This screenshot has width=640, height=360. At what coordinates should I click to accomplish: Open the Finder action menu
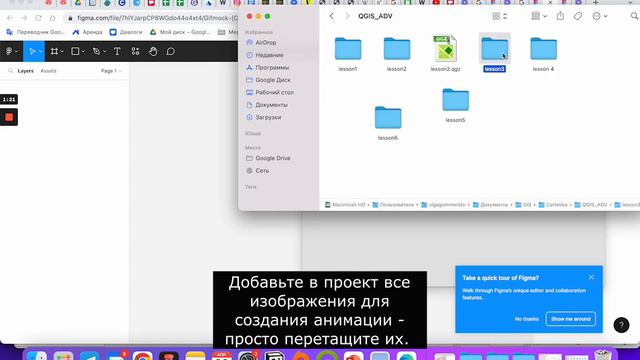pos(599,16)
